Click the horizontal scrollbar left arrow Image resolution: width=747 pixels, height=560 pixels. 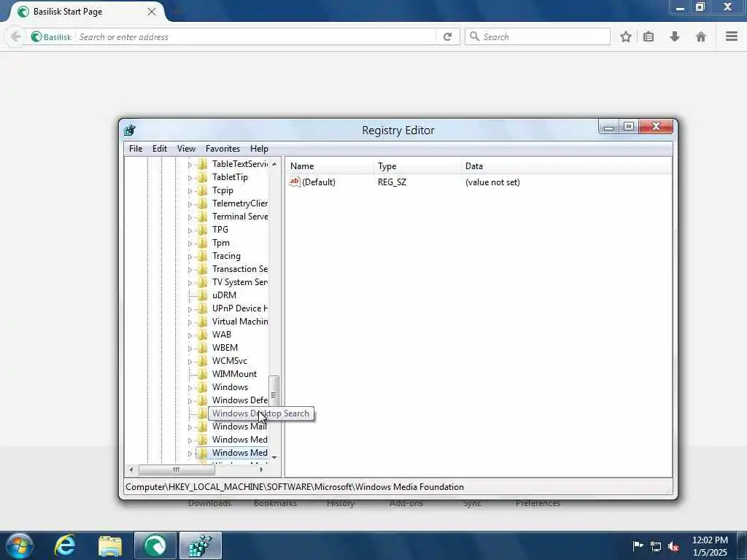point(131,470)
